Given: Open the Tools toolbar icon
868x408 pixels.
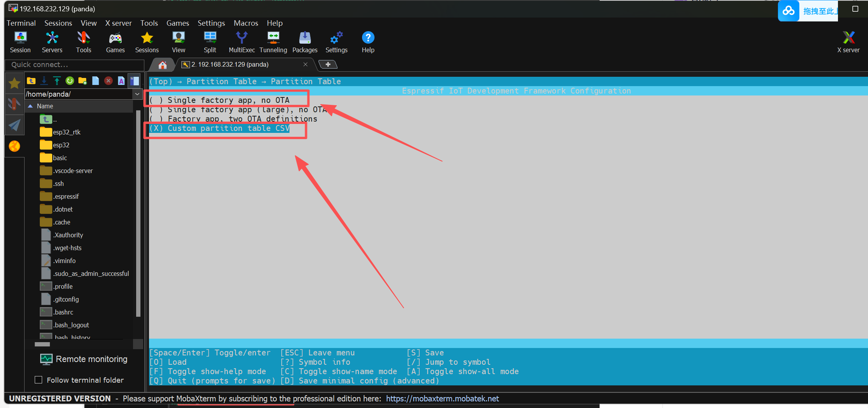Looking at the screenshot, I should (83, 42).
